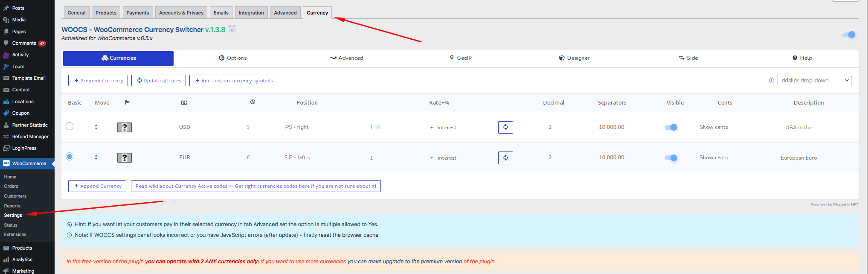Toggle the EUR visible switch
Screen dimensions: 868x274
pos(671,158)
